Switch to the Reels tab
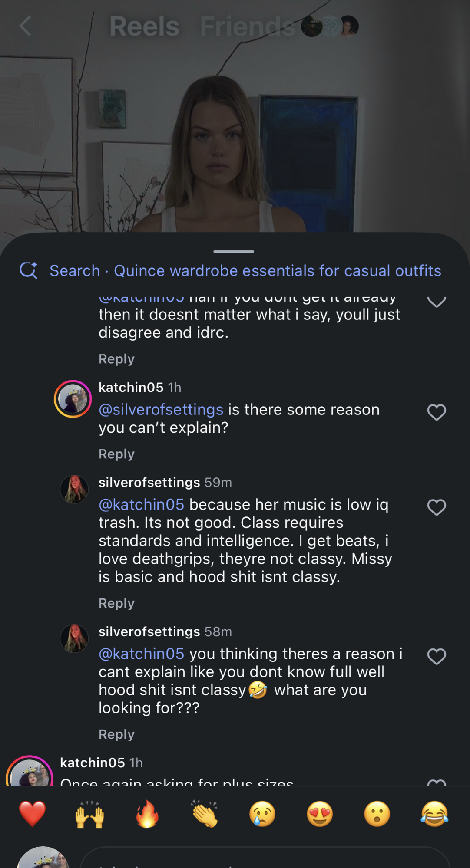 [144, 26]
